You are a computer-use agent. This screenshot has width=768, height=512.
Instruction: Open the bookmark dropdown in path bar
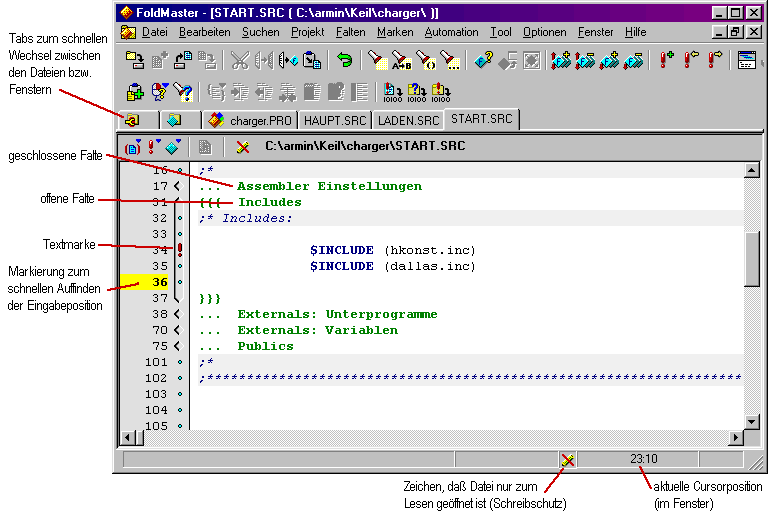click(154, 146)
